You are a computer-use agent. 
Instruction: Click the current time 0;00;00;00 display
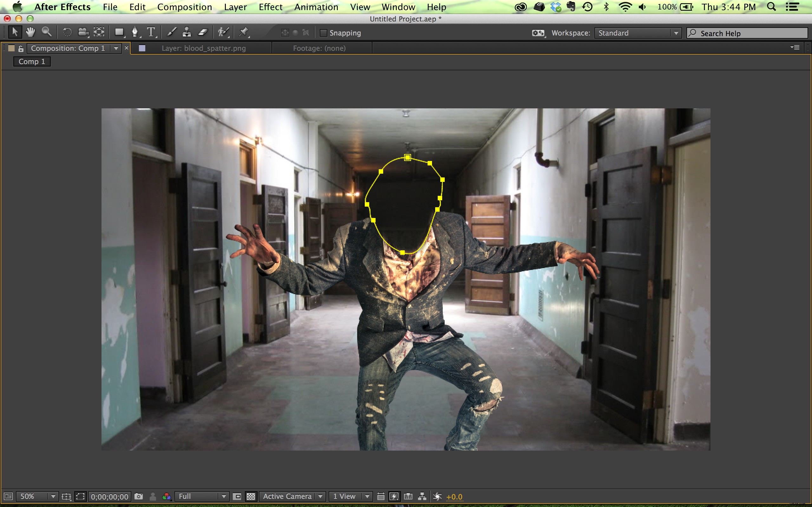click(x=110, y=497)
